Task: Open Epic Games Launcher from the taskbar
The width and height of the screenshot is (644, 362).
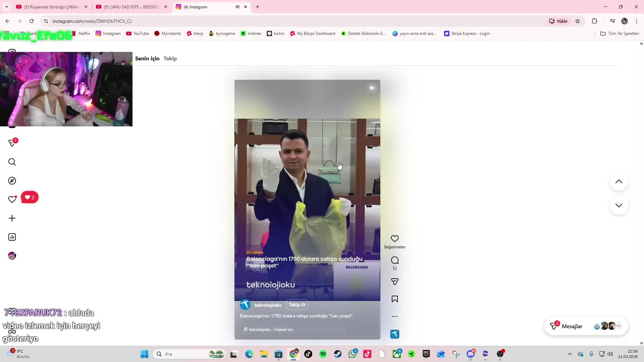Action: [426, 354]
